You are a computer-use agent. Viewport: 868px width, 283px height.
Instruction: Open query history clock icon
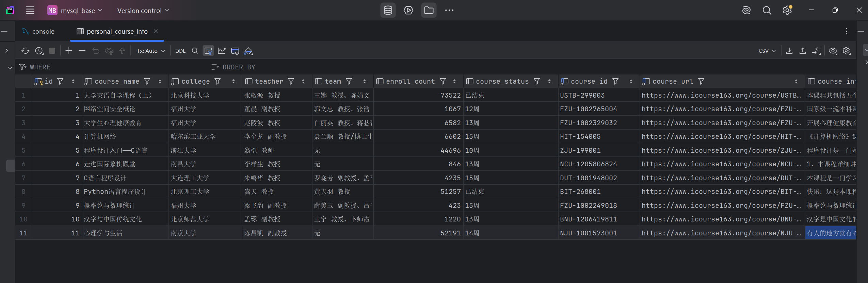39,51
